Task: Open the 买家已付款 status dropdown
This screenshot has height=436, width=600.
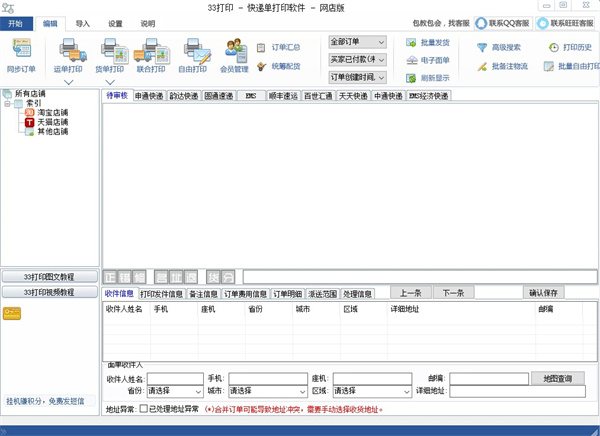Action: pyautogui.click(x=357, y=59)
